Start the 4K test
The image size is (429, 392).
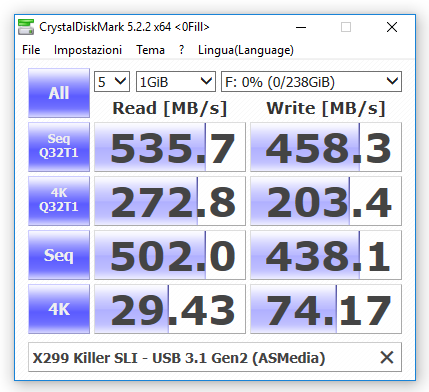click(59, 309)
